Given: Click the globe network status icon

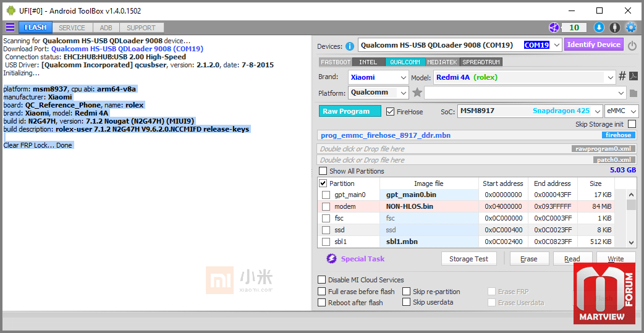Looking at the screenshot, I should click(554, 28).
